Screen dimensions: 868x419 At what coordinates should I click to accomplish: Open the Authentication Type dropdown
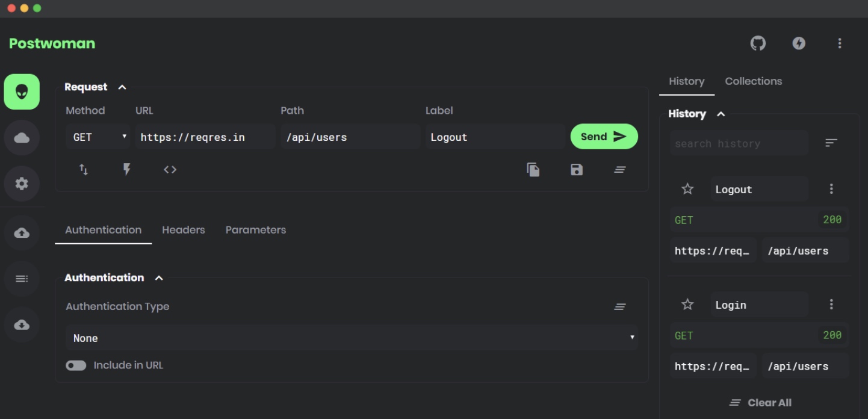[x=352, y=338]
